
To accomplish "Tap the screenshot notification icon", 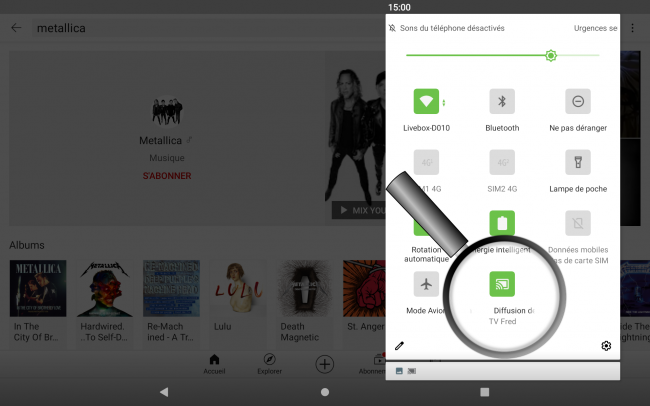I will pos(399,371).
